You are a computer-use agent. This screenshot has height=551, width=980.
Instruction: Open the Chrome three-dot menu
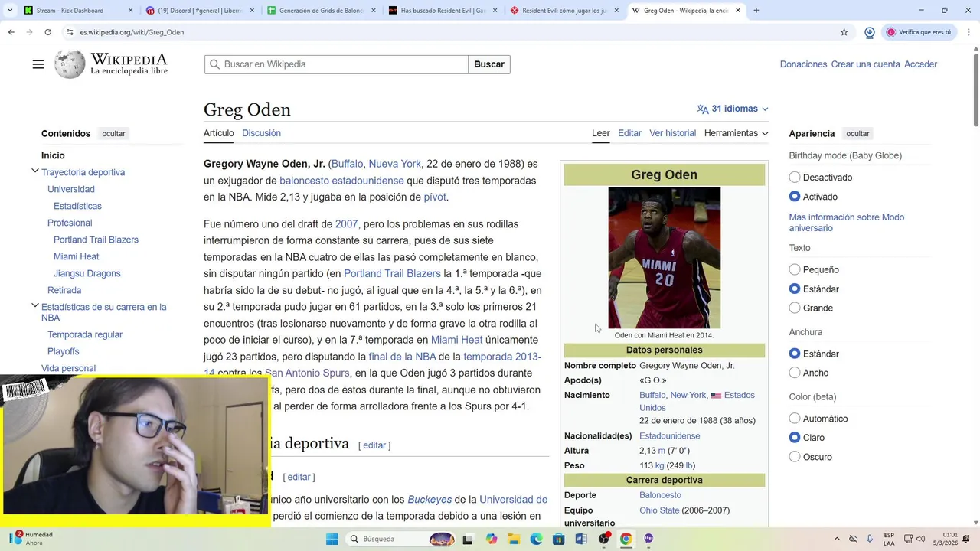[x=969, y=32]
